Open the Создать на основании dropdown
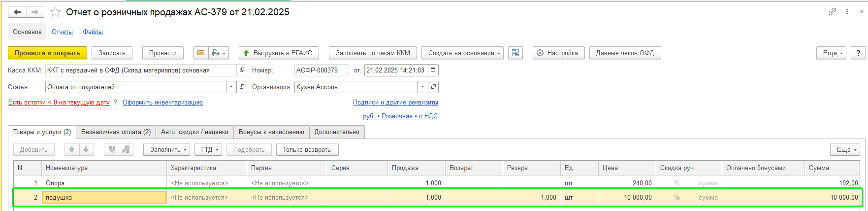 pyautogui.click(x=462, y=53)
